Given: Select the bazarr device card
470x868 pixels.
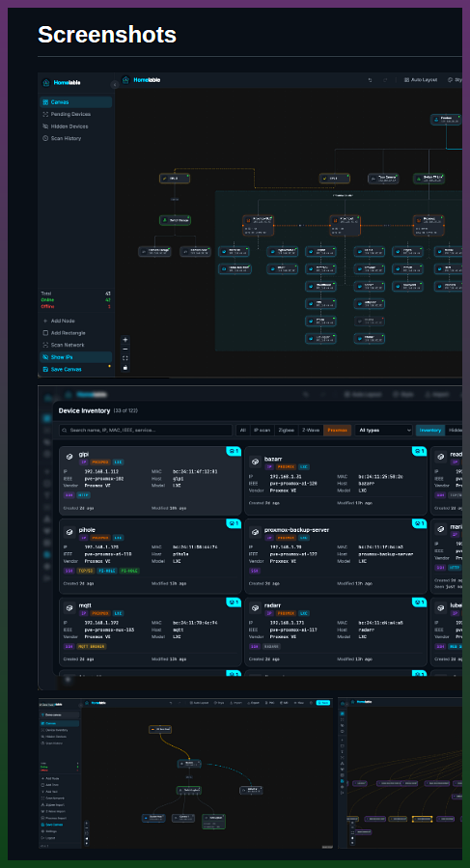Looking at the screenshot, I should pos(336,481).
